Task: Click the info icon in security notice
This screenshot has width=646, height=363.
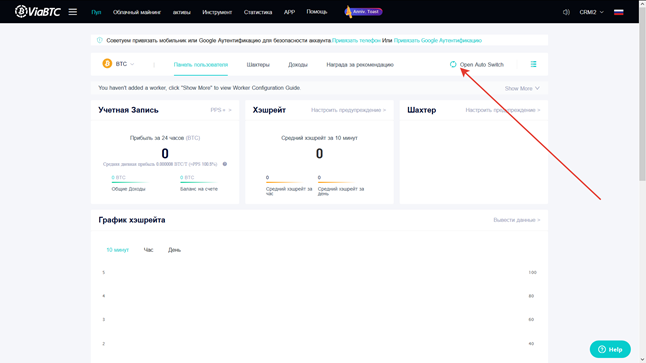Action: click(99, 40)
